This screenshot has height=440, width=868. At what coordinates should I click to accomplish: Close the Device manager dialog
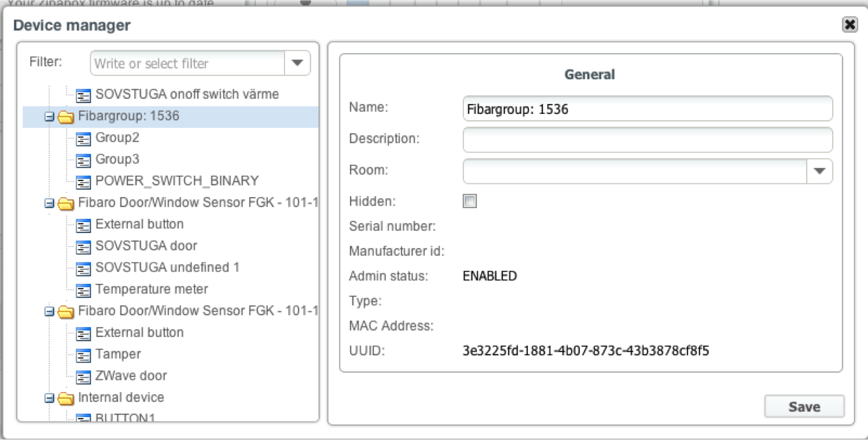click(x=849, y=24)
